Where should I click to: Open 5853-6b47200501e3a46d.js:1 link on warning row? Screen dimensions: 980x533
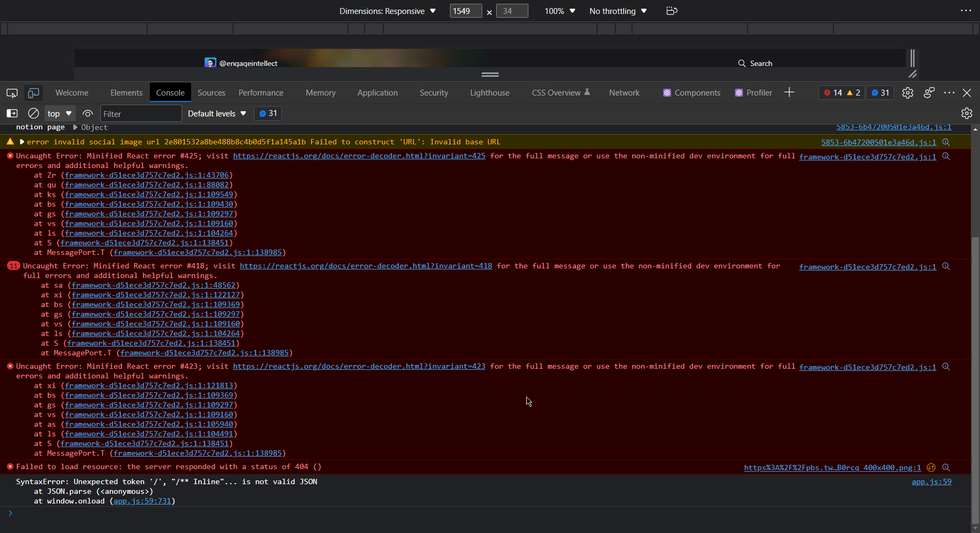[x=879, y=142]
